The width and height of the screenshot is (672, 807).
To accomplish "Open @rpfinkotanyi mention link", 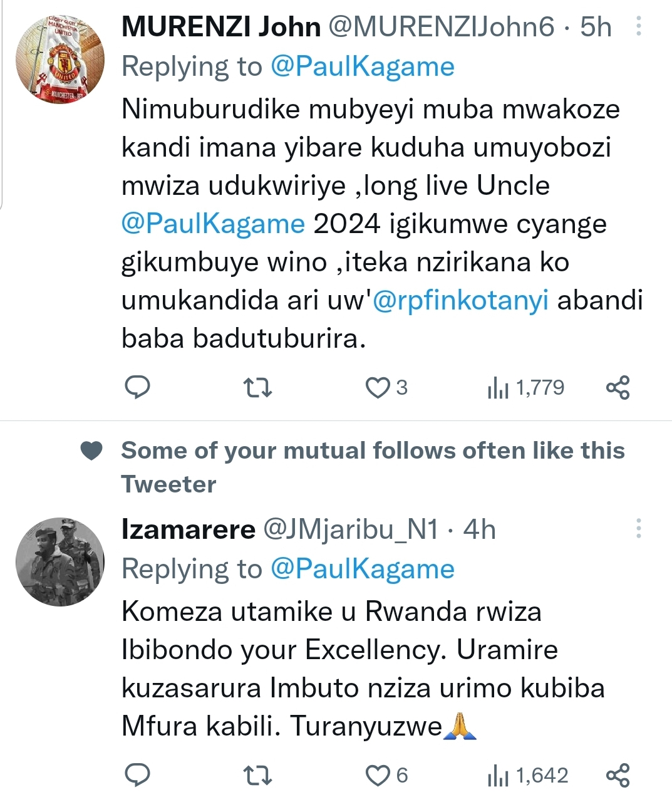I will tap(460, 300).
